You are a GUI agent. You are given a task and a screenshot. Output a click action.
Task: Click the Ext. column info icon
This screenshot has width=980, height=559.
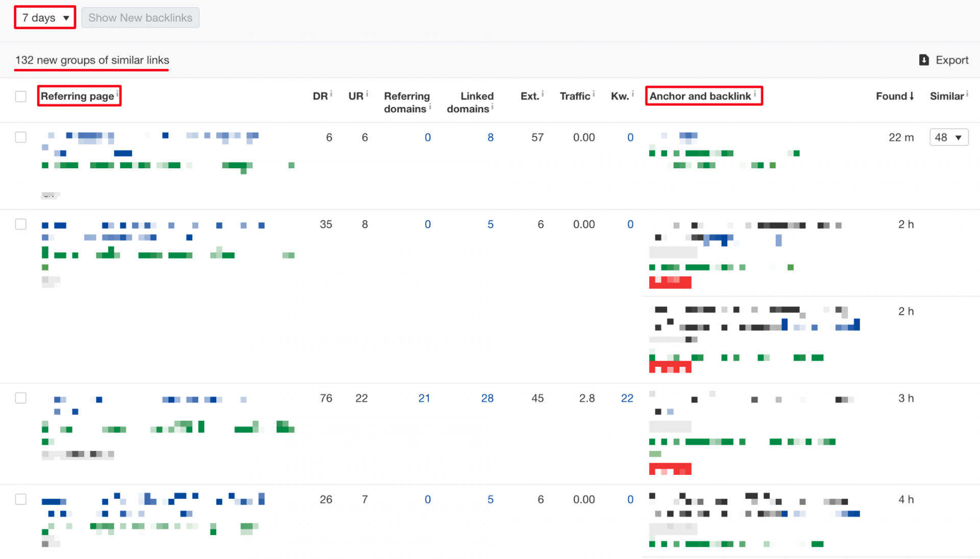(x=543, y=95)
